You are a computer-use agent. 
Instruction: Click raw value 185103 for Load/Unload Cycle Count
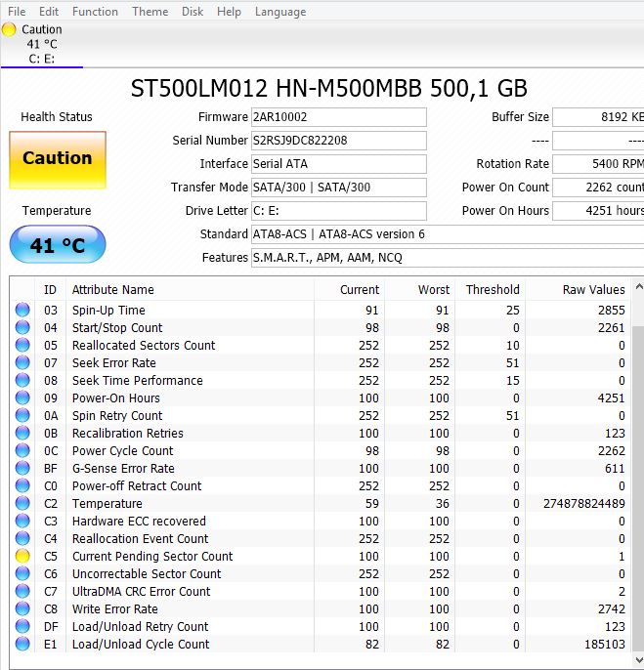click(605, 645)
